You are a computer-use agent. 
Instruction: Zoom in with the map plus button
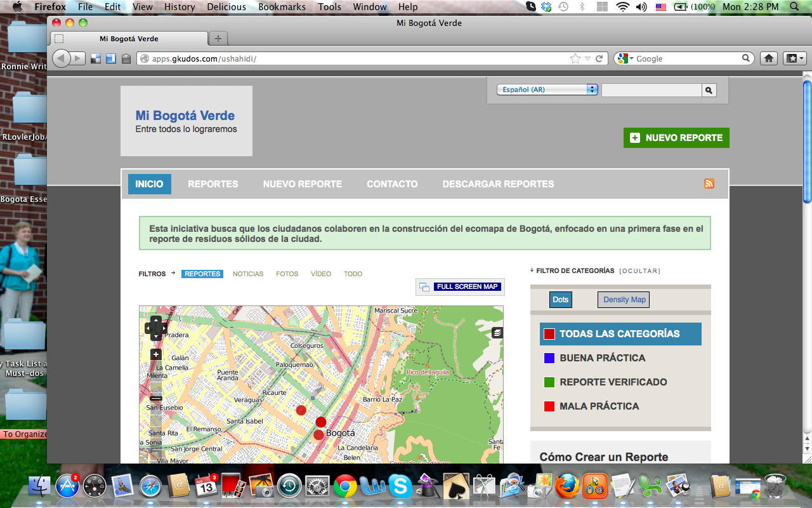(x=156, y=354)
